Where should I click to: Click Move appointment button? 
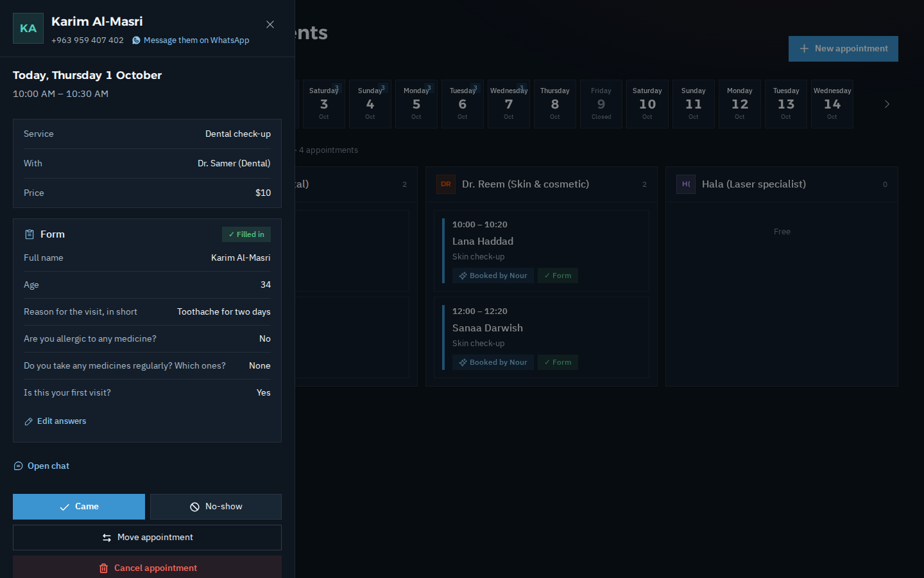147,538
